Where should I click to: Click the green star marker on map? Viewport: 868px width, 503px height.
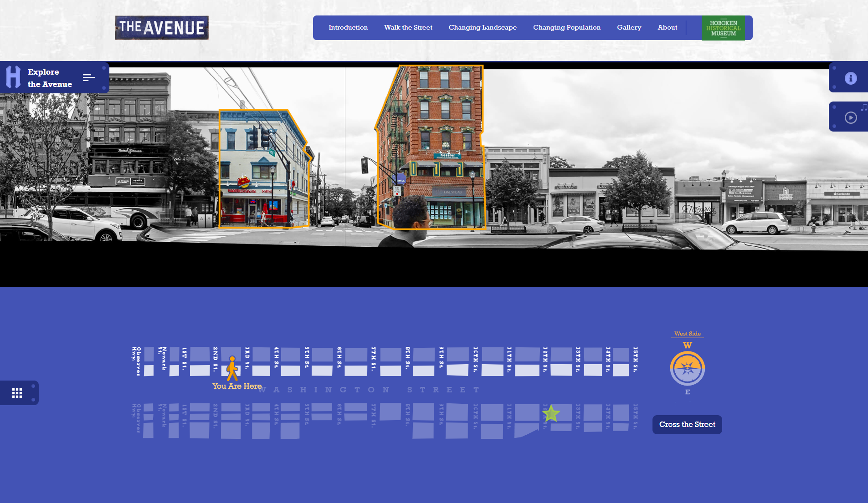(x=551, y=413)
